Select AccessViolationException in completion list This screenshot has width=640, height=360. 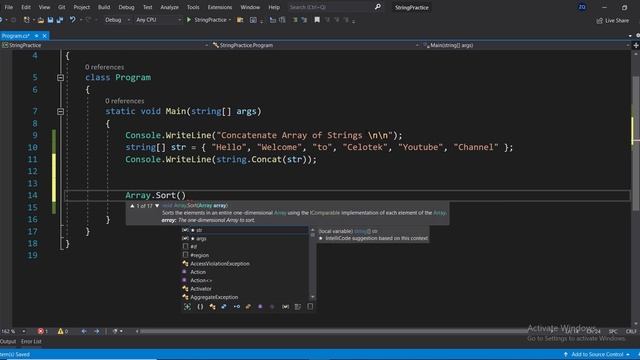point(245,264)
